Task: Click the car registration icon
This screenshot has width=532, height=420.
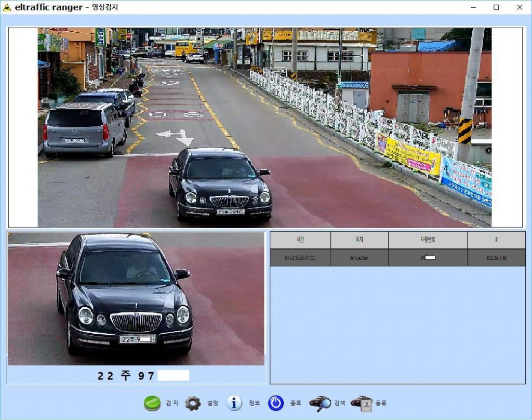Action: point(361,403)
